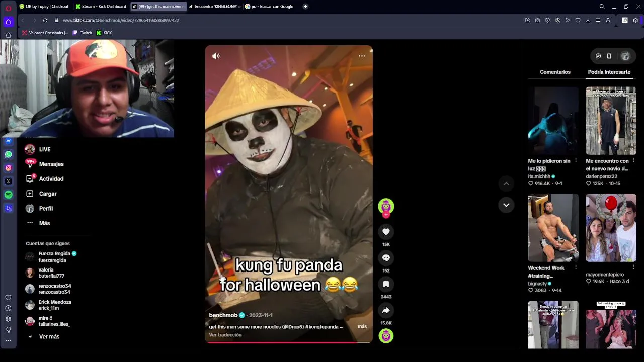Open Messenger in Opera sidebar

click(8, 141)
